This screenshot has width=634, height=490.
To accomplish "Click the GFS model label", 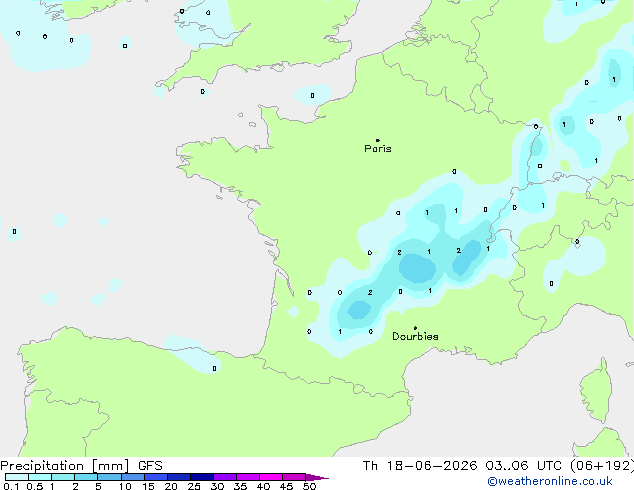I will point(150,466).
